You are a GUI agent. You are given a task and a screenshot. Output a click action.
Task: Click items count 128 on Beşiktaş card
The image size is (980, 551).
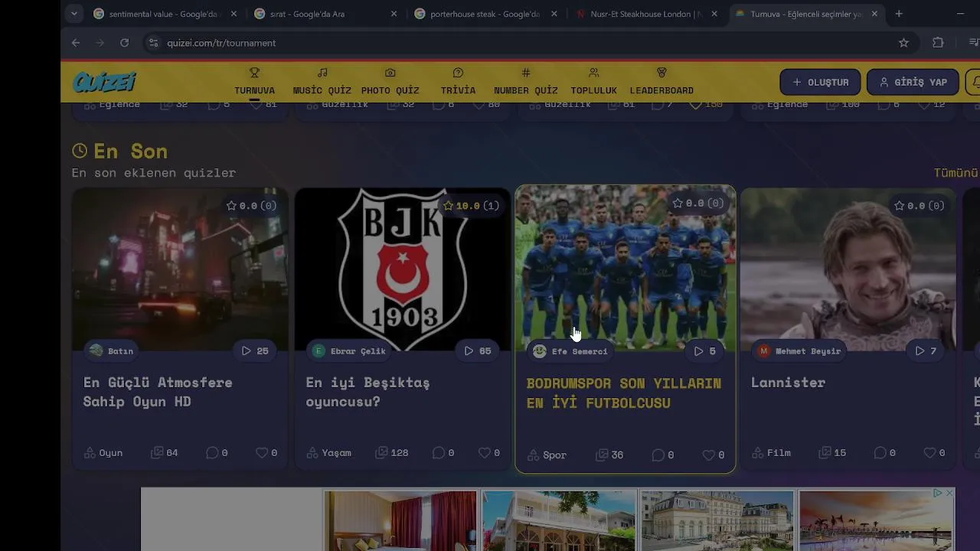click(x=391, y=453)
